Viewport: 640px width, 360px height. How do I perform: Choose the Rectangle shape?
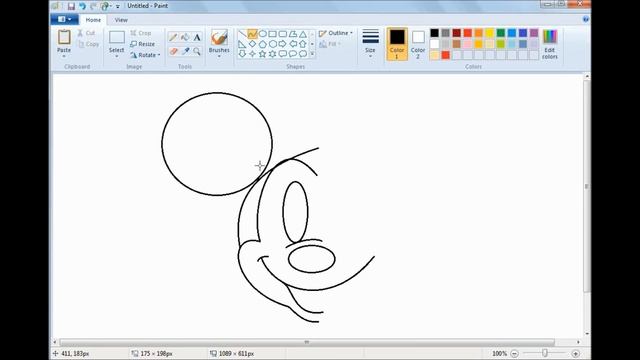point(273,34)
